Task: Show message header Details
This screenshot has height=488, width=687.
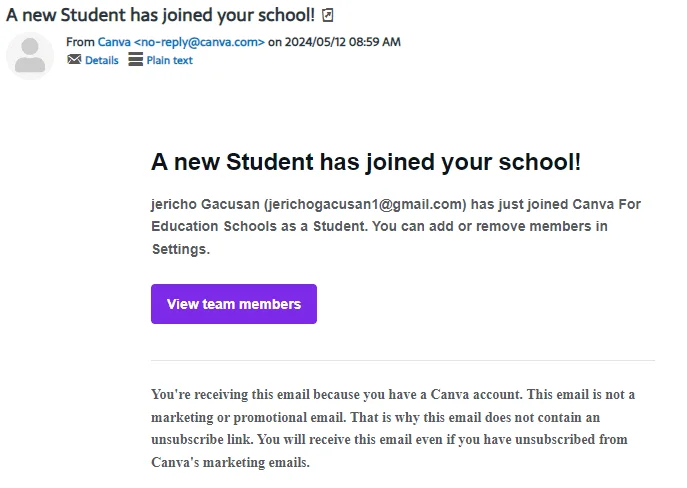Action: coord(102,60)
